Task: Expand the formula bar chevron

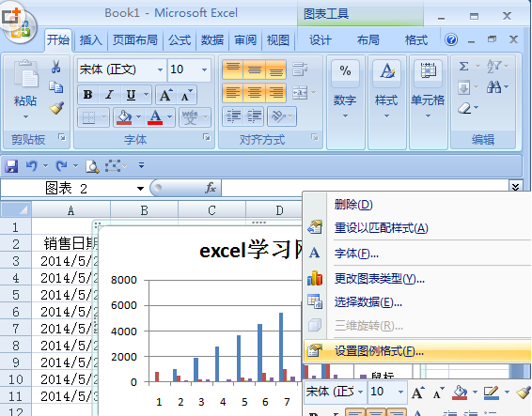Action: coord(515,187)
